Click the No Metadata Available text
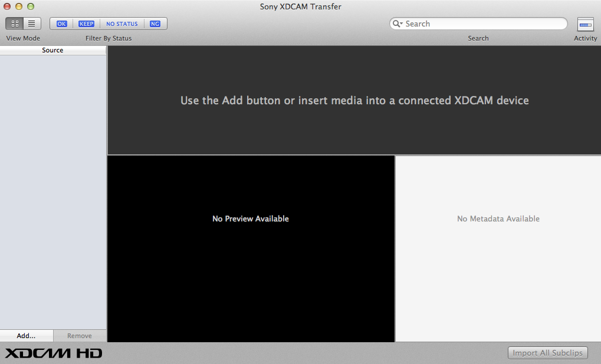601x364 pixels. pos(498,219)
